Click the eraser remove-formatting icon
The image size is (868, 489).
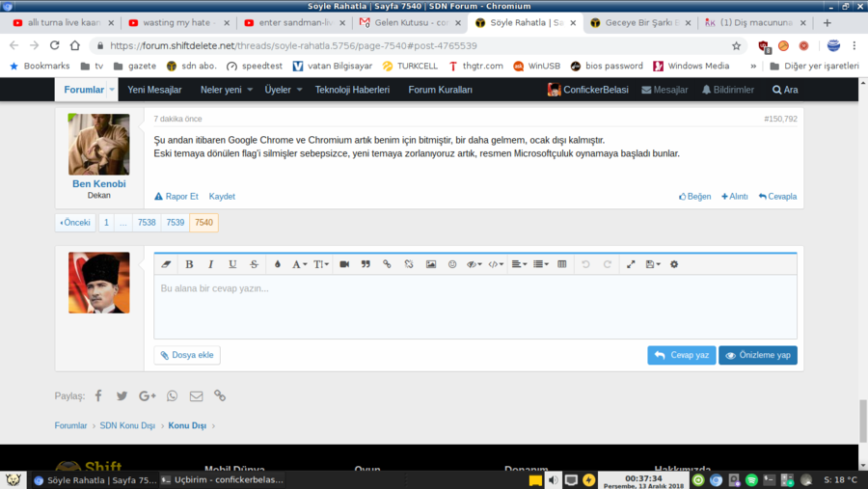[x=166, y=264]
